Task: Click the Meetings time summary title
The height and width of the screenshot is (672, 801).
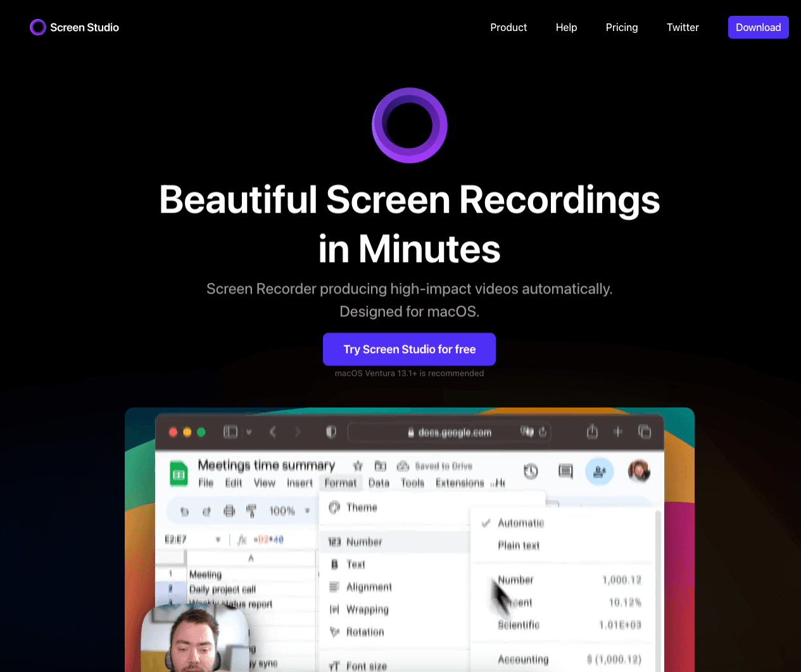Action: pos(267,465)
